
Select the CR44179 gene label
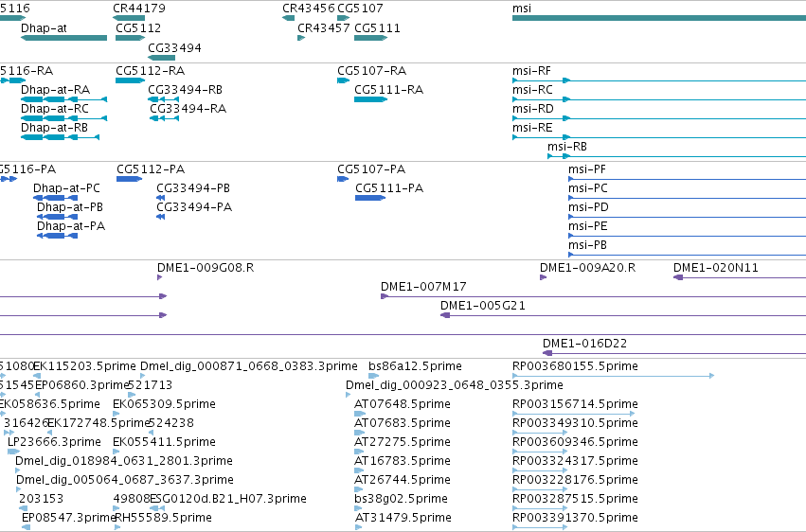tap(139, 9)
